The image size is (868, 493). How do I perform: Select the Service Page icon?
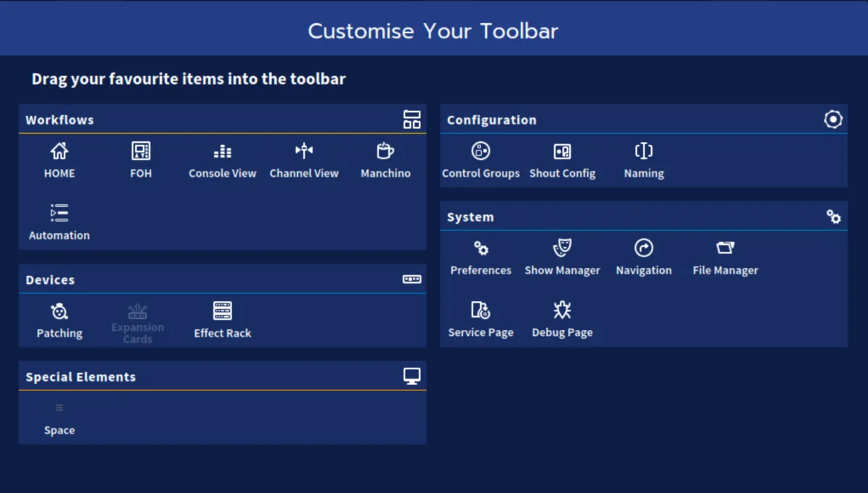coord(481,311)
